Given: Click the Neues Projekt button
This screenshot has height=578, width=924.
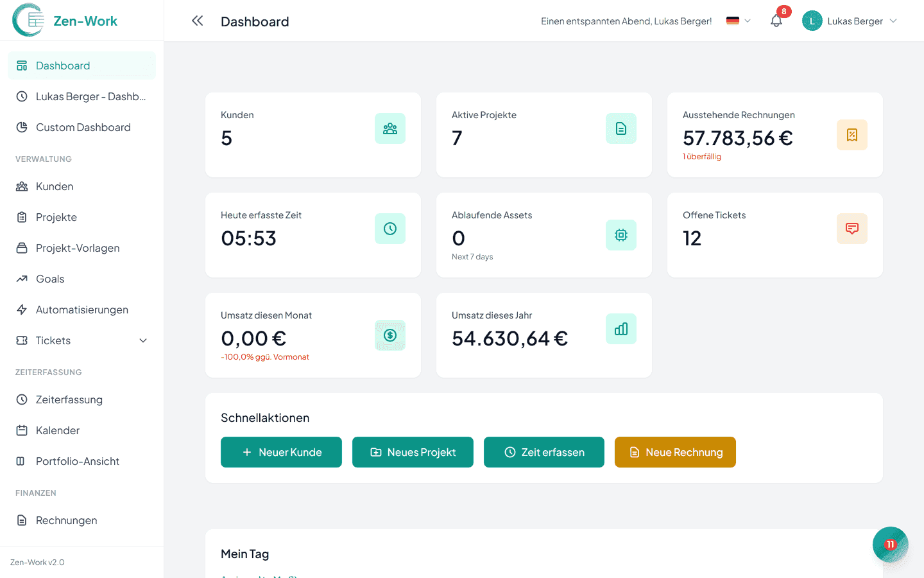Looking at the screenshot, I should (413, 452).
